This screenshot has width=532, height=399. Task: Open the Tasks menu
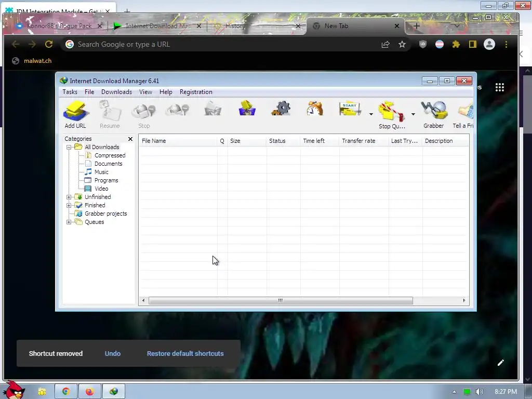click(70, 92)
